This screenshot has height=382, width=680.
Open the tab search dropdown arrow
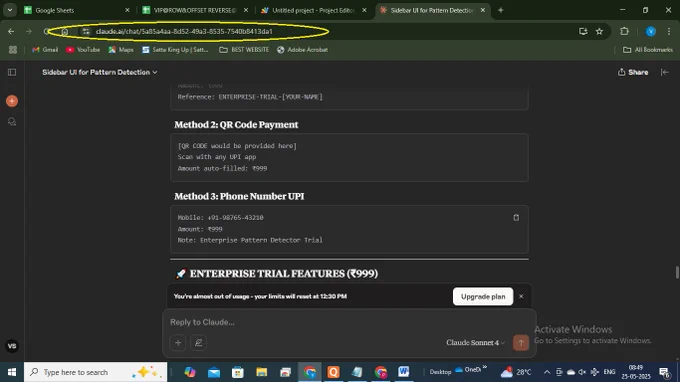(x=10, y=10)
